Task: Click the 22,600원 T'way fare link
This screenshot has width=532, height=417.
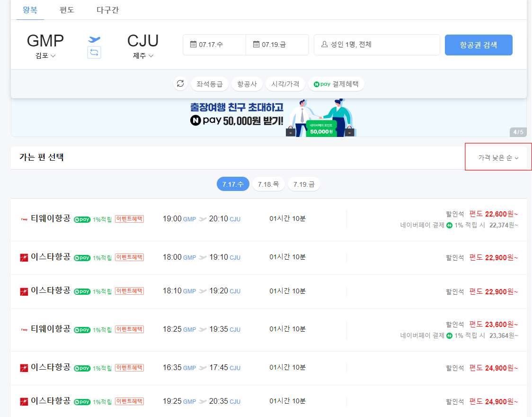Action: tap(494, 214)
